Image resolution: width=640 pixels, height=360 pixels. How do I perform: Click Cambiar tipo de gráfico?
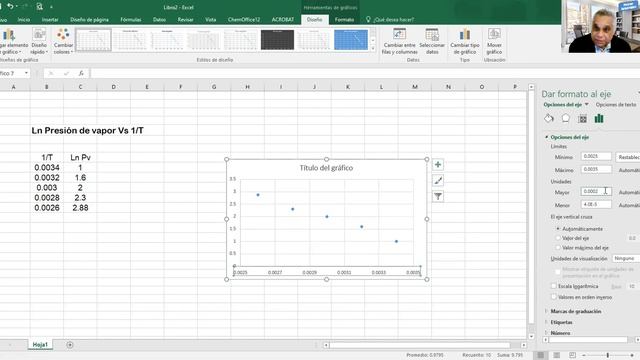click(x=464, y=41)
